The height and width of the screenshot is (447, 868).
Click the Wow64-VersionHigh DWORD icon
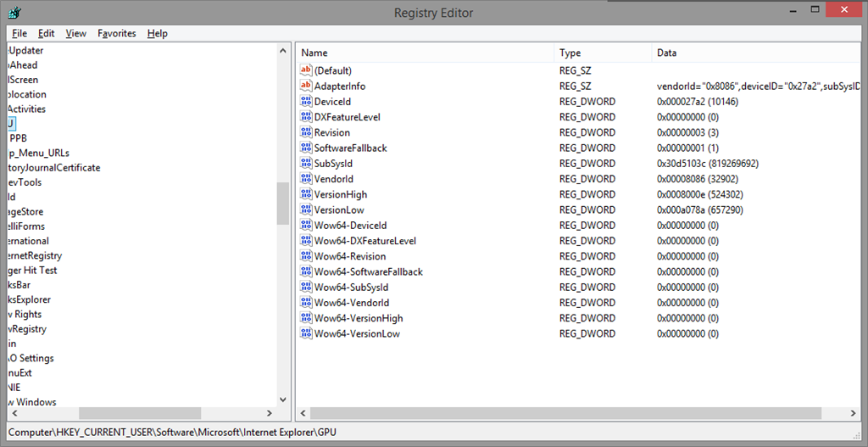[x=306, y=318]
